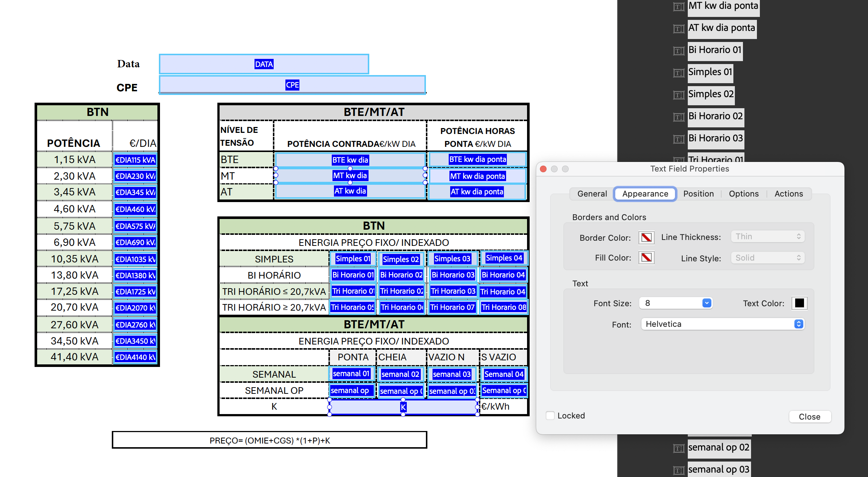Click the Bi Horario 02 text field icon
868x477 pixels.
pyautogui.click(x=679, y=116)
